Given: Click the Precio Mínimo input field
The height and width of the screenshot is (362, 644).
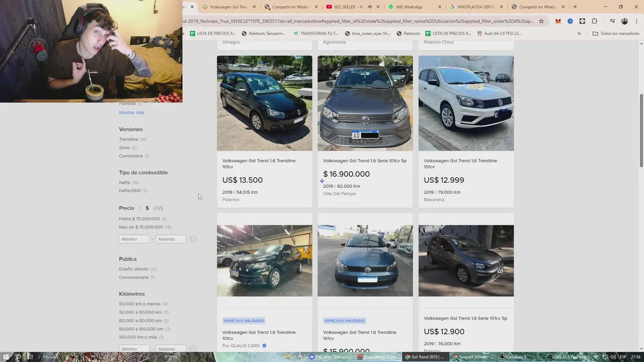Looking at the screenshot, I should click(x=134, y=239).
